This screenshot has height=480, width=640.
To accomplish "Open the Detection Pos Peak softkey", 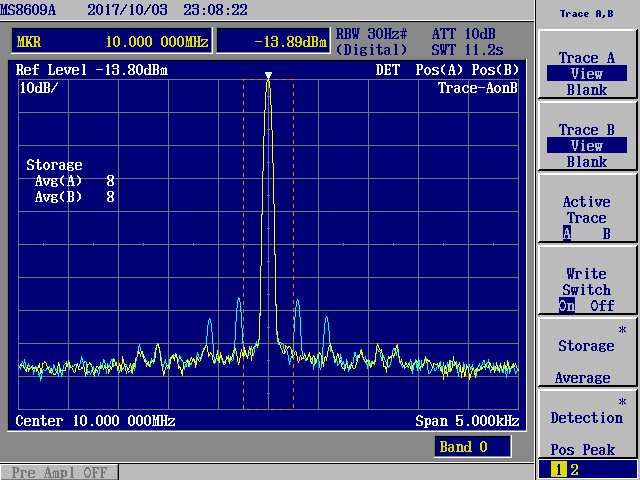I will click(587, 424).
